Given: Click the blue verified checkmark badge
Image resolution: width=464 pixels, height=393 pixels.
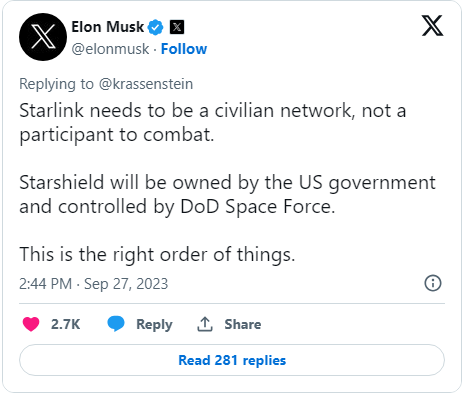Looking at the screenshot, I should [x=155, y=27].
